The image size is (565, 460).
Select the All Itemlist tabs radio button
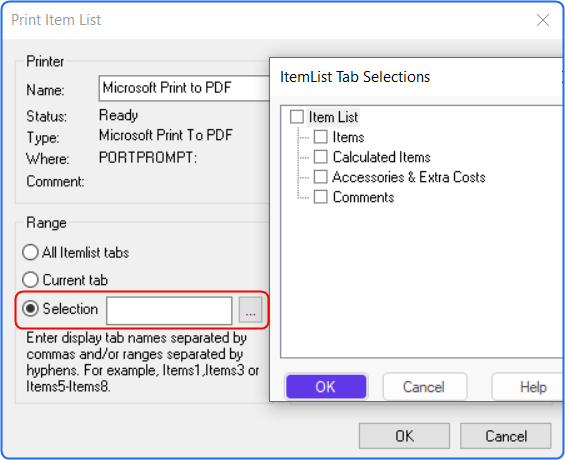[30, 252]
